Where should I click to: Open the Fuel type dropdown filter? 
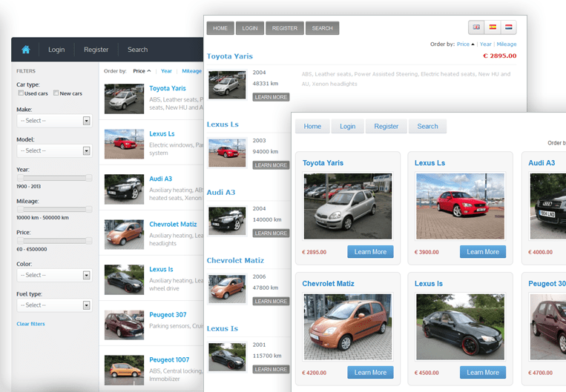(x=54, y=305)
